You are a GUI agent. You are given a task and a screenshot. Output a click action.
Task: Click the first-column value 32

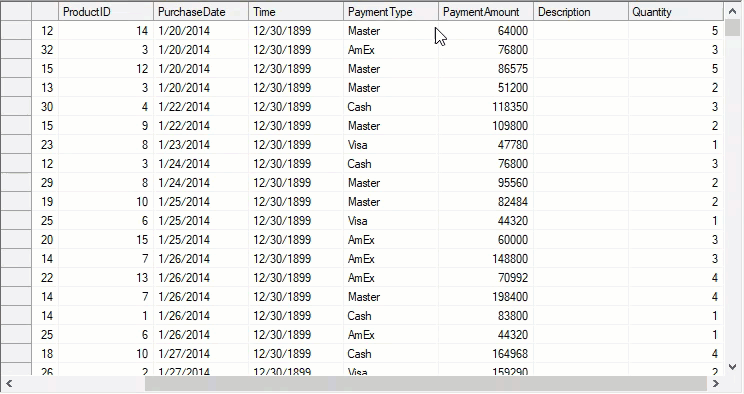[x=45, y=50]
